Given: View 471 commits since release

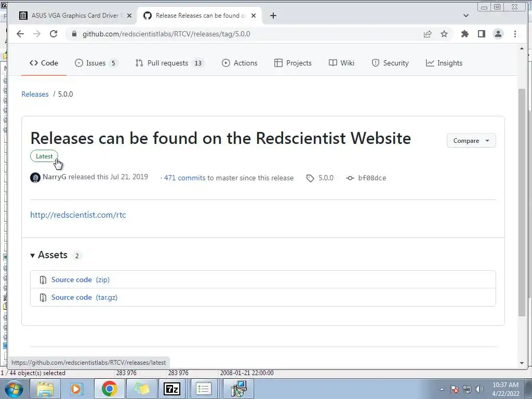Looking at the screenshot, I should pos(184,178).
